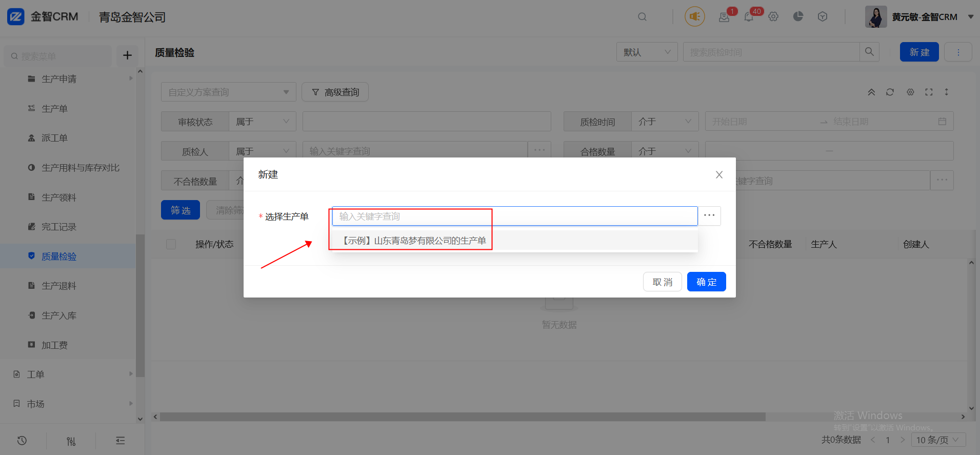Click the cube icon in top bar
Screen dimensions: 980x455
click(823, 16)
